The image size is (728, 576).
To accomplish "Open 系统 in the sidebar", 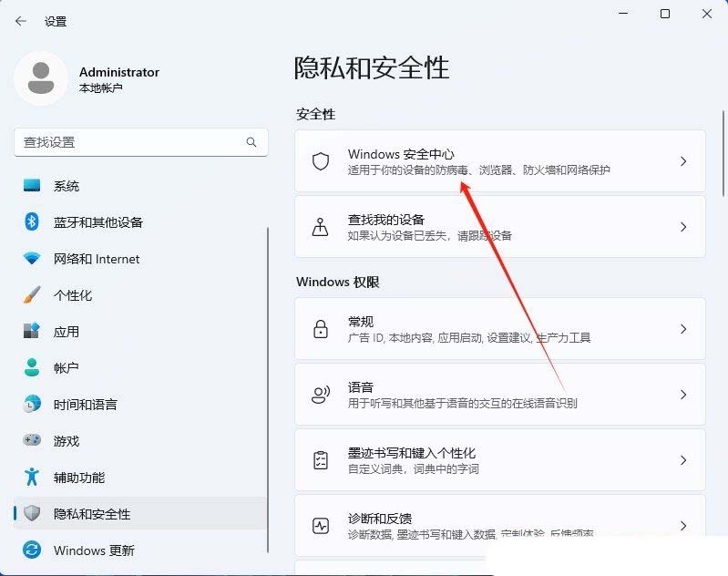I will (x=138, y=186).
